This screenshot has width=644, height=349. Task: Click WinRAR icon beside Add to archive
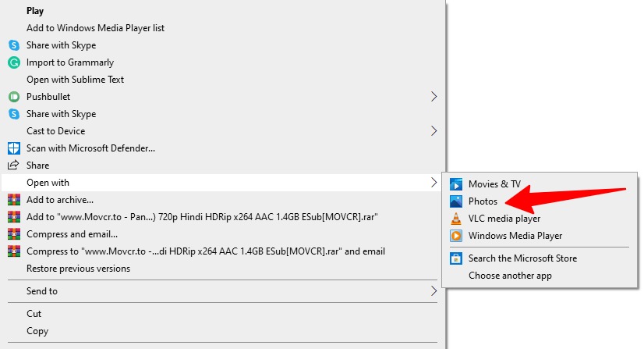(14, 200)
